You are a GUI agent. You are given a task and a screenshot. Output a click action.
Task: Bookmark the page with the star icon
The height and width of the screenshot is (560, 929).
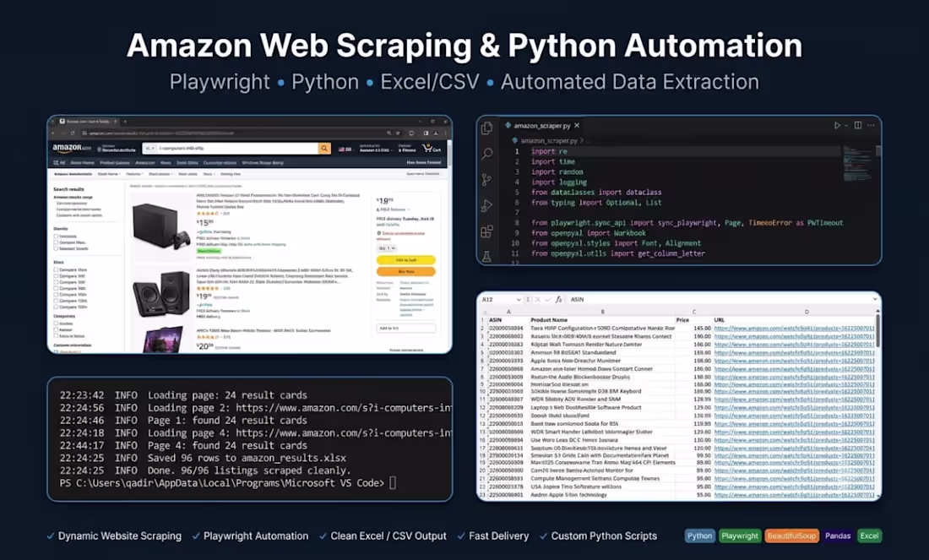click(x=398, y=133)
